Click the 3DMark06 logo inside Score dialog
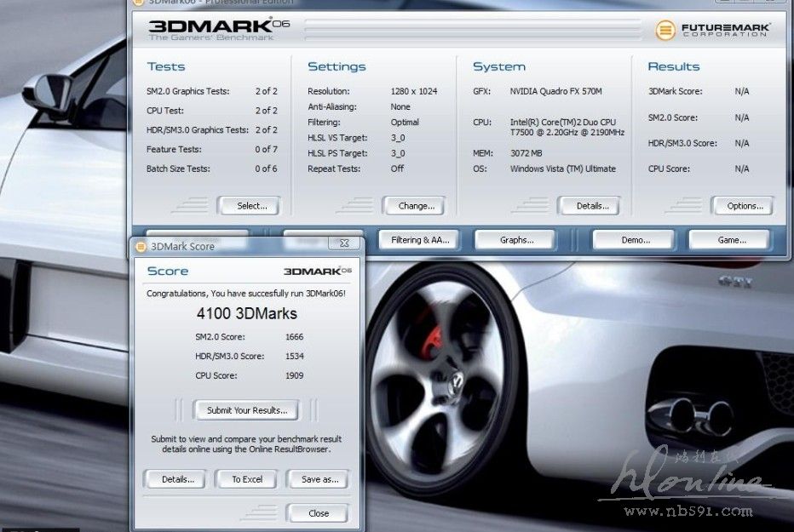 [x=317, y=271]
